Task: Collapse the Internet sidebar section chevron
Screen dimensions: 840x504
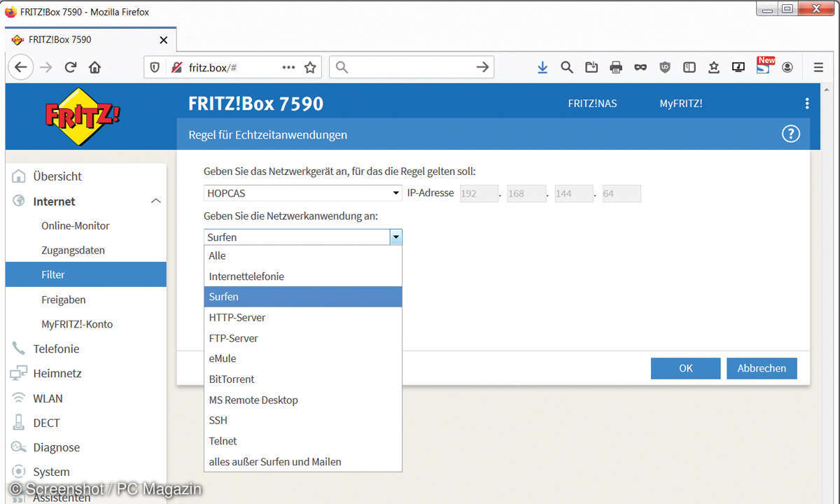Action: tap(155, 202)
